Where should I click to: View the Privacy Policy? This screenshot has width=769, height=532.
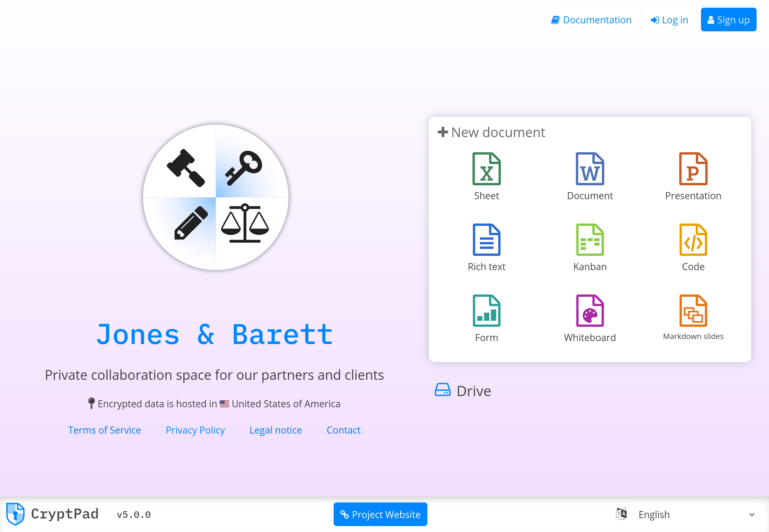(195, 430)
